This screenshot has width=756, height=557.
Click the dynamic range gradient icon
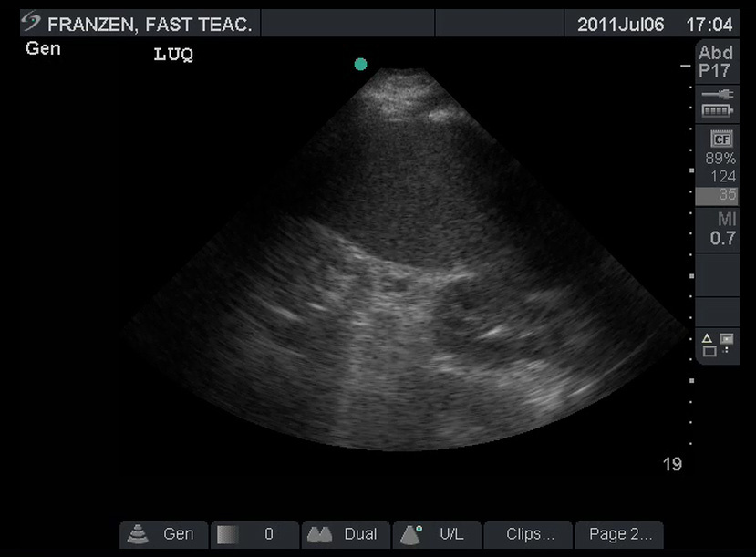click(228, 534)
